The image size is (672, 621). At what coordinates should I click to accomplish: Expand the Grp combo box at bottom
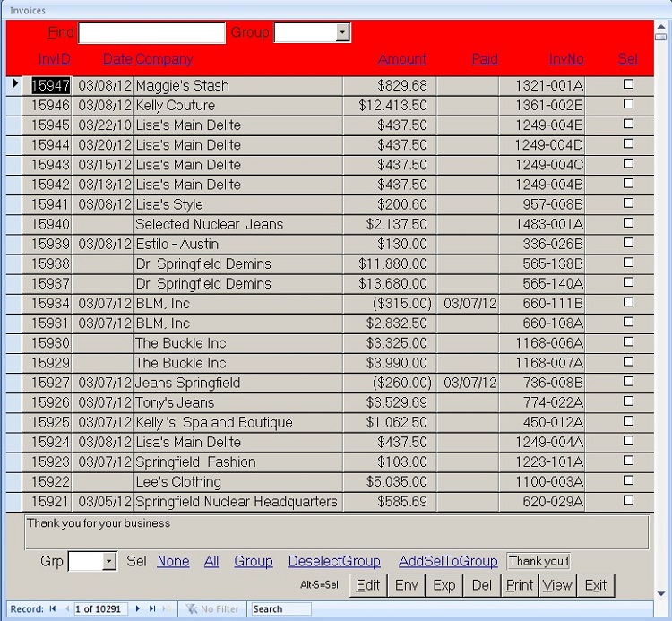[109, 562]
